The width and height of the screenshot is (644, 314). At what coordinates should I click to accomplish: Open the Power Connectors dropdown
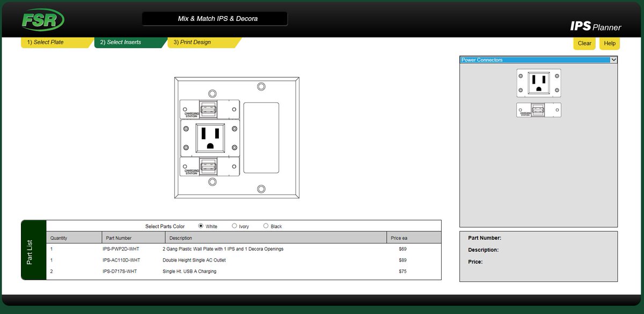point(539,60)
